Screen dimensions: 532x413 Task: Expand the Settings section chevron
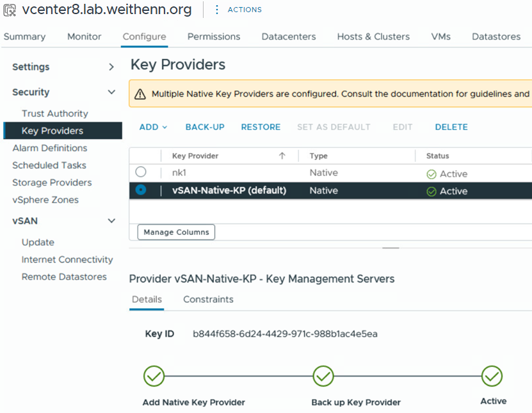pos(111,67)
